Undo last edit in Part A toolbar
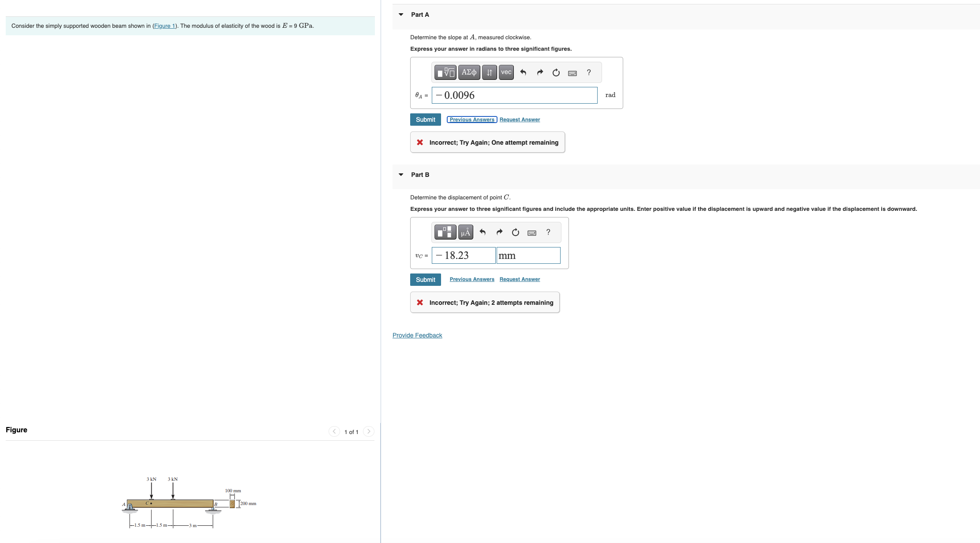The width and height of the screenshot is (980, 543). (523, 72)
